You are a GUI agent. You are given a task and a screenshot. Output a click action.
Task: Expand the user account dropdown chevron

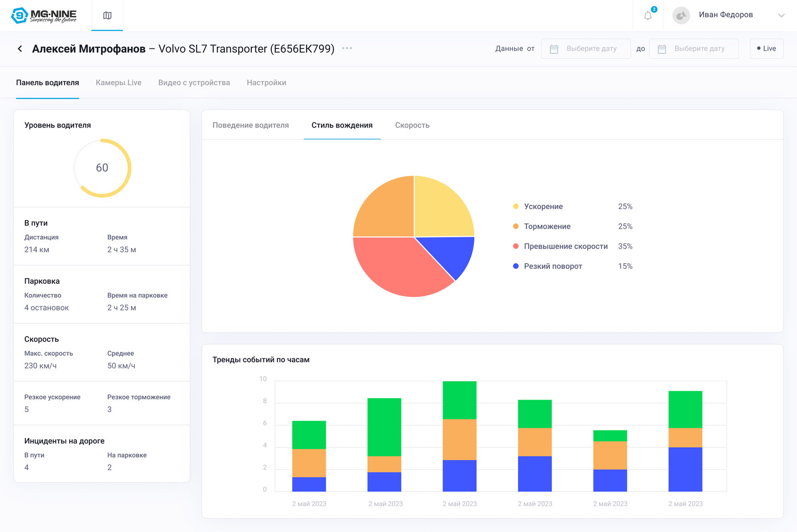(x=781, y=16)
